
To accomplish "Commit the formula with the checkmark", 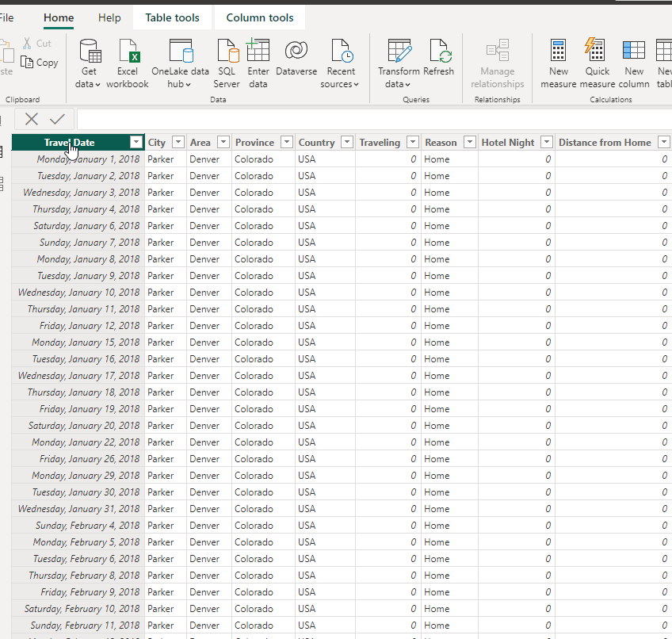I will click(57, 119).
